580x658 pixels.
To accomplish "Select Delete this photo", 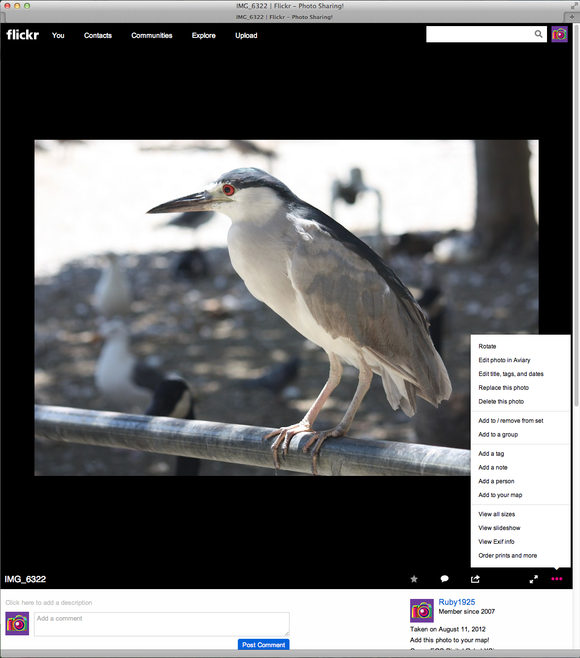I will (x=501, y=402).
